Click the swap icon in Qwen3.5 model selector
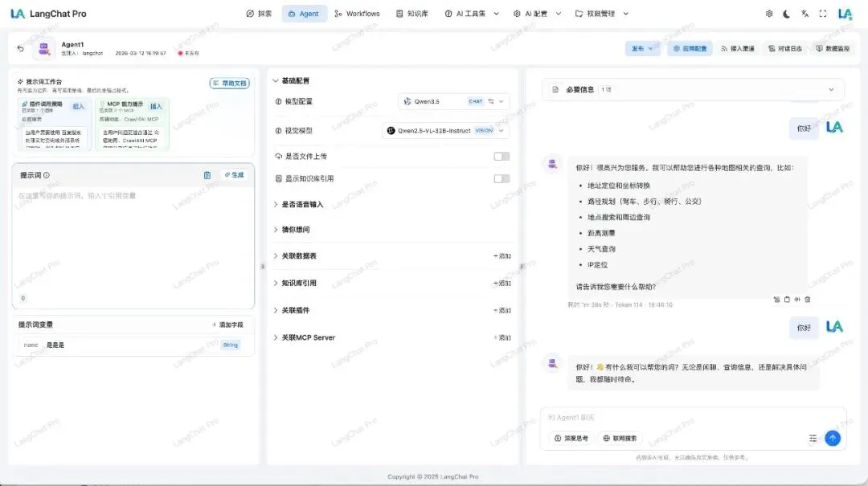Viewport: 868px width, 486px height. pyautogui.click(x=491, y=101)
